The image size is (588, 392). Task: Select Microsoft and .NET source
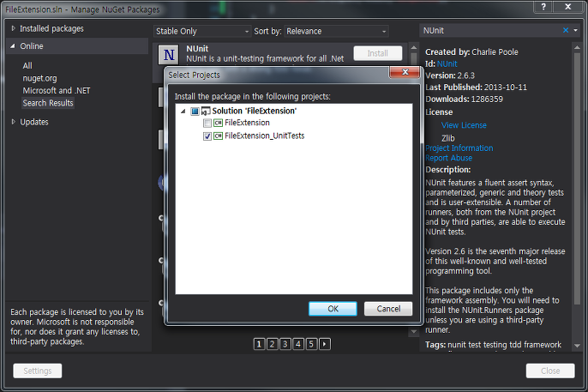[57, 91]
